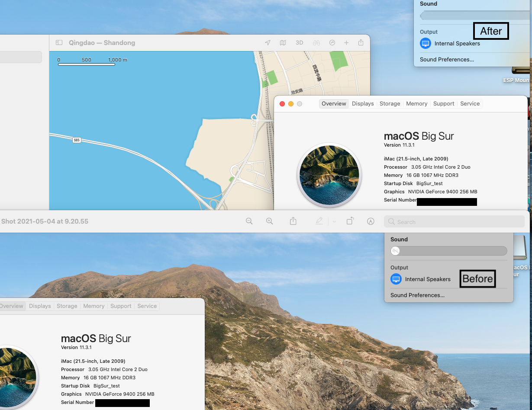Image resolution: width=532 pixels, height=410 pixels.
Task: Zoom in with Preview's magnifier plus icon
Action: pos(269,221)
